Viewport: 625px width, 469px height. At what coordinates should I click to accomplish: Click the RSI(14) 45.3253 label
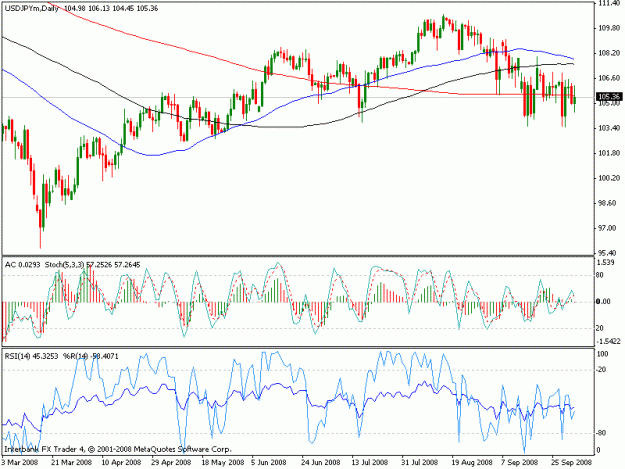click(x=31, y=356)
